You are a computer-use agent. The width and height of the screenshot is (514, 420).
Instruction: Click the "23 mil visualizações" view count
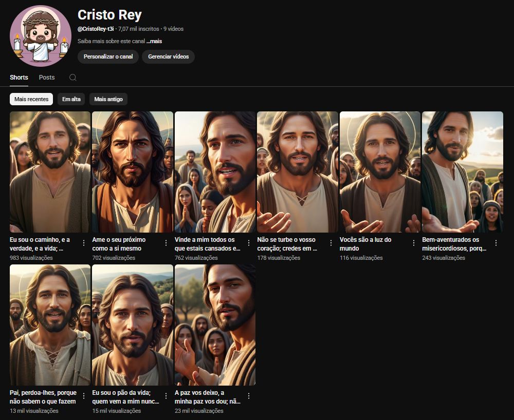pyautogui.click(x=199, y=411)
